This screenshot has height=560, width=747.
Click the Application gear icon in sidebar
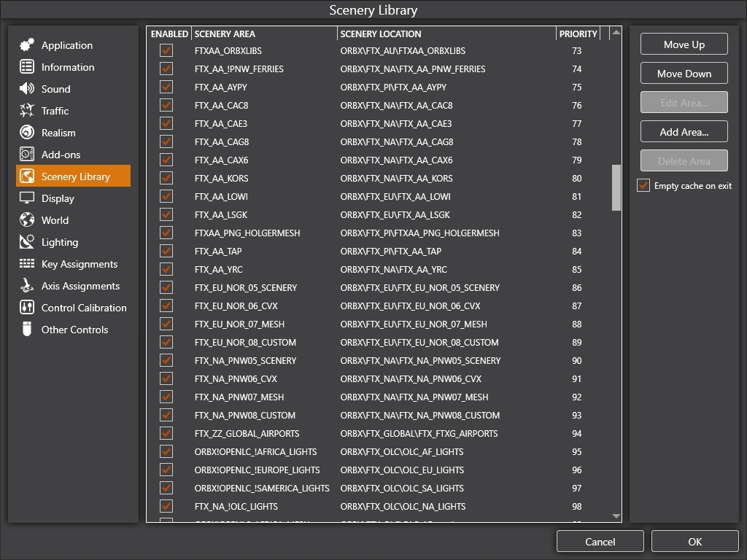click(27, 45)
